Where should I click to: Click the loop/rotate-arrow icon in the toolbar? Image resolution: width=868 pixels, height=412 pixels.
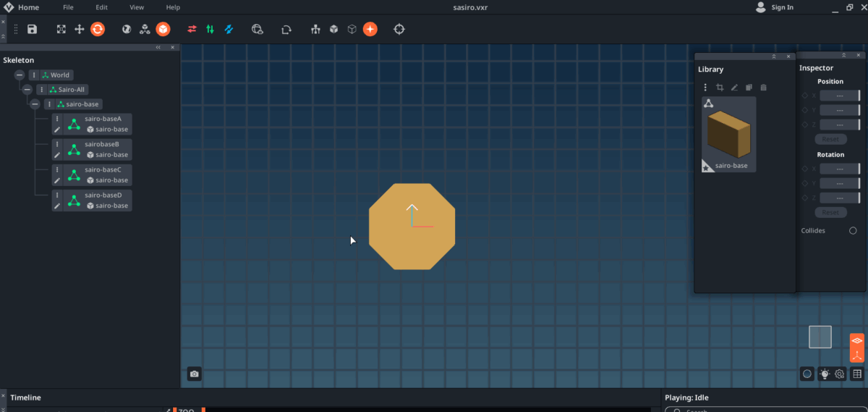tap(286, 29)
